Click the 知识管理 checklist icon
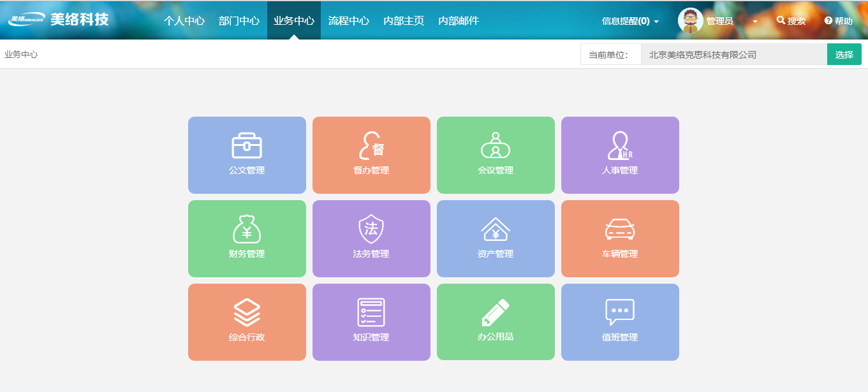The image size is (868, 392). [x=371, y=313]
